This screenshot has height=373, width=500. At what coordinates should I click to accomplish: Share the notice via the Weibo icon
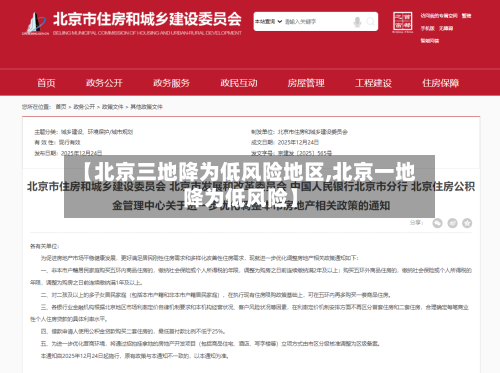[452, 223]
